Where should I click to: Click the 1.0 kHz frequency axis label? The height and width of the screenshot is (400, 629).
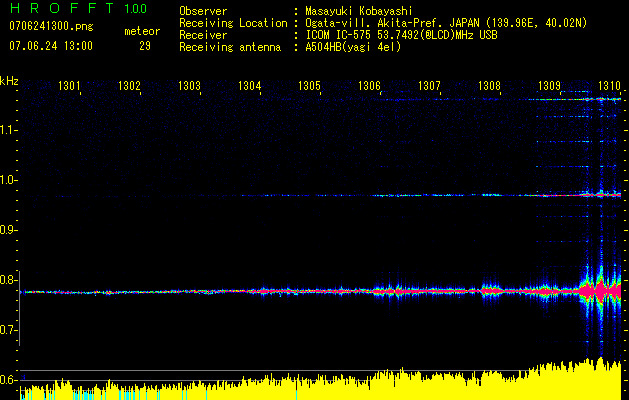pyautogui.click(x=9, y=180)
